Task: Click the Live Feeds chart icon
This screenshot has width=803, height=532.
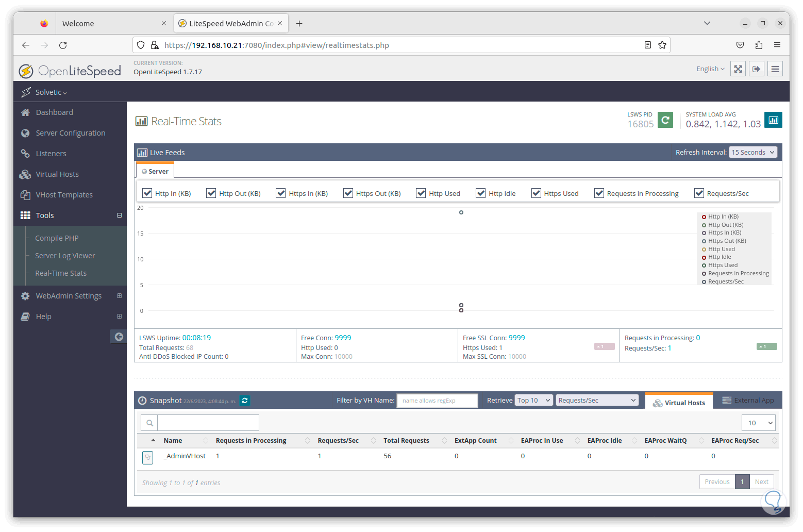Action: tap(142, 153)
